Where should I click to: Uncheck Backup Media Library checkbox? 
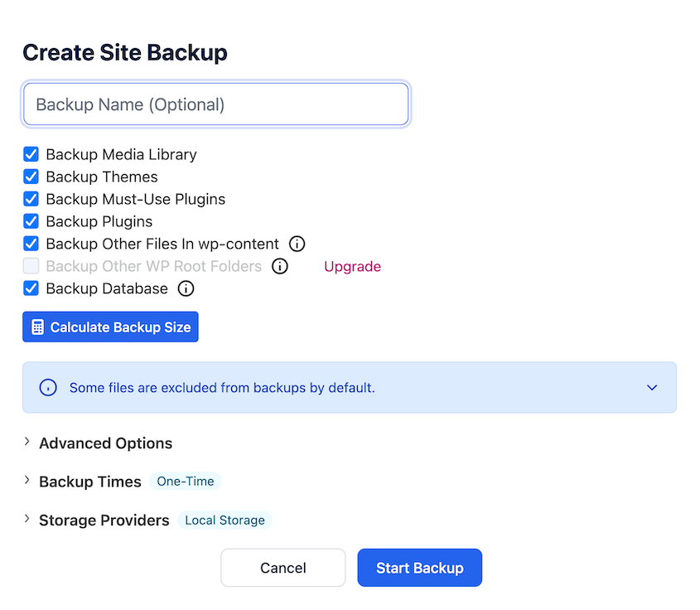click(x=31, y=154)
